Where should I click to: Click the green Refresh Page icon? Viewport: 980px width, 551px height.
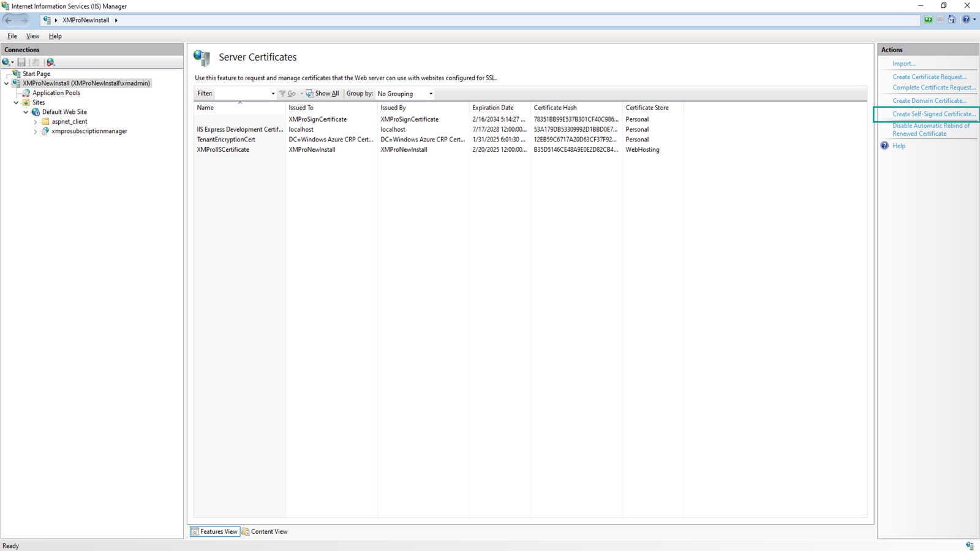pos(929,20)
